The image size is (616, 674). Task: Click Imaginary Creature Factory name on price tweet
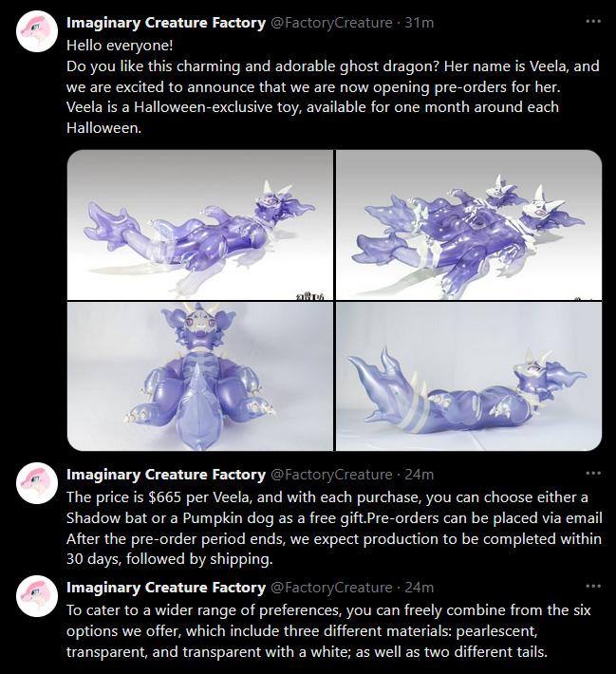[x=166, y=475]
